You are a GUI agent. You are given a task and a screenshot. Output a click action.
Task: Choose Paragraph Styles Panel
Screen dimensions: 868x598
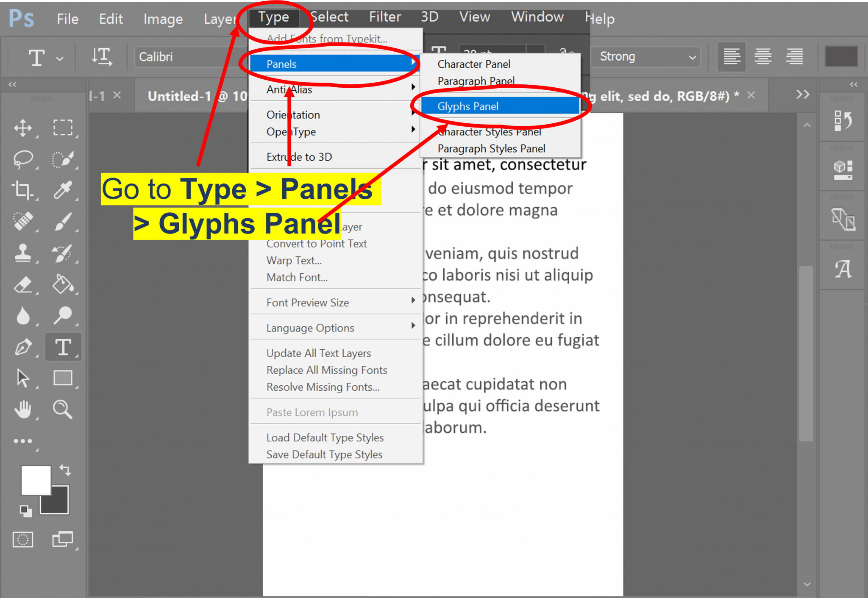coord(500,148)
